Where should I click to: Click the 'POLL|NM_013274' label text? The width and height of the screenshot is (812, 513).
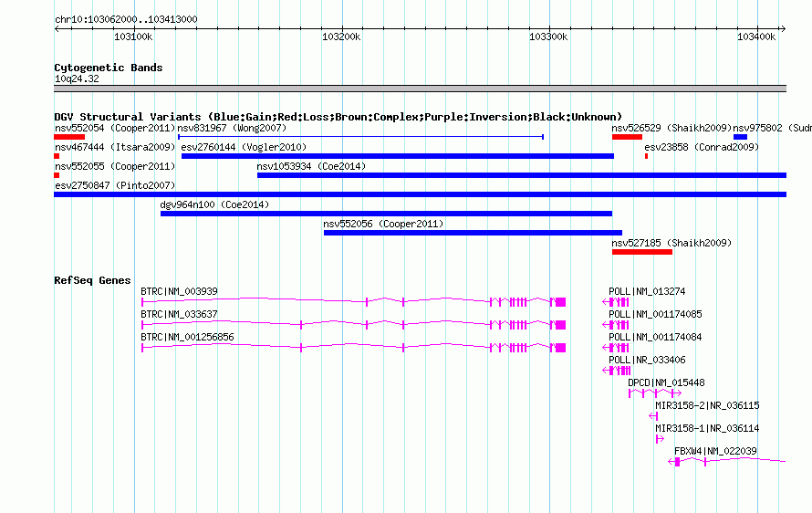[x=647, y=291]
